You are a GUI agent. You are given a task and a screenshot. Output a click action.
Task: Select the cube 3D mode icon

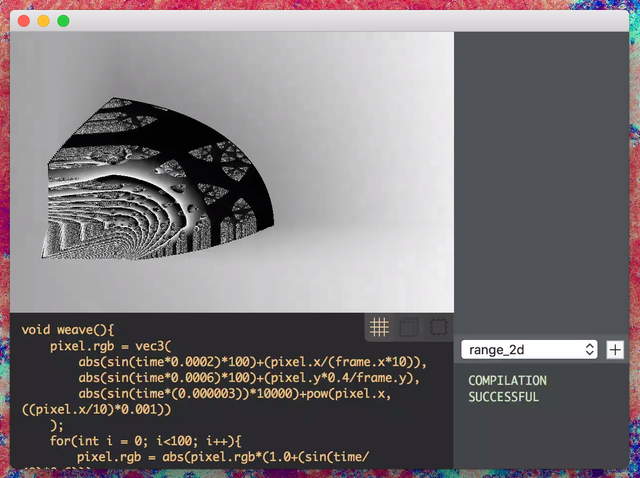click(x=409, y=327)
